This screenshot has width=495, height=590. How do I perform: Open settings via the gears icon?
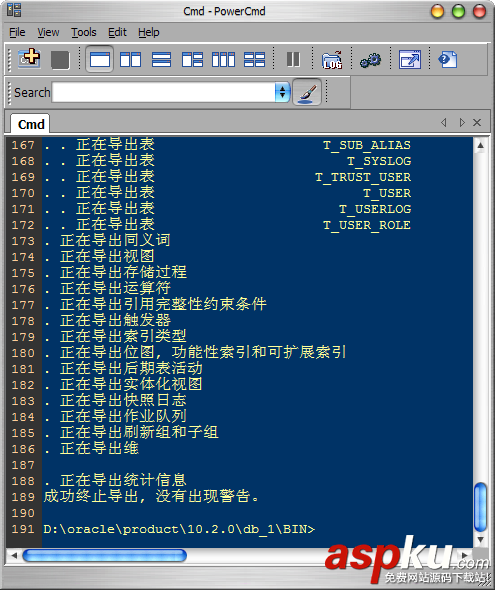370,60
